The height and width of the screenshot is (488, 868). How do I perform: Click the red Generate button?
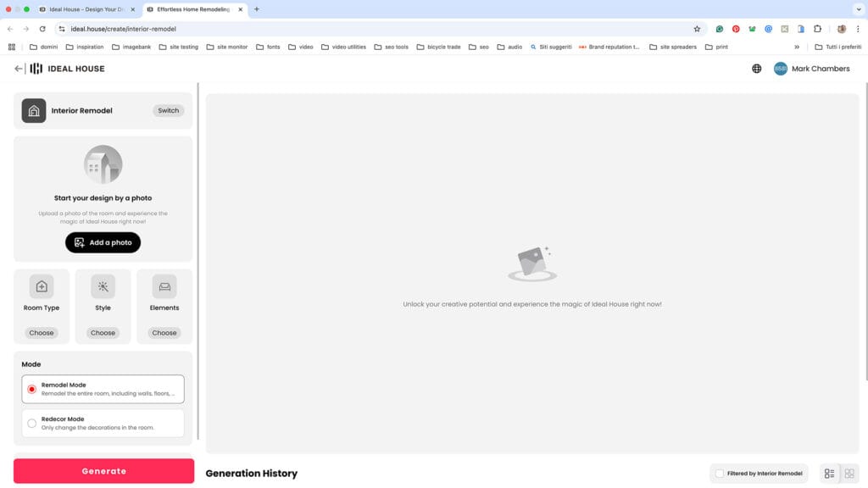pyautogui.click(x=103, y=471)
